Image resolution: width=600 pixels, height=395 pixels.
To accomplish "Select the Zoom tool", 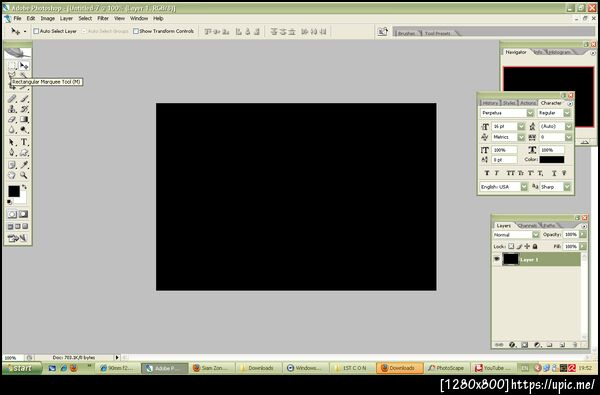I will (x=24, y=175).
